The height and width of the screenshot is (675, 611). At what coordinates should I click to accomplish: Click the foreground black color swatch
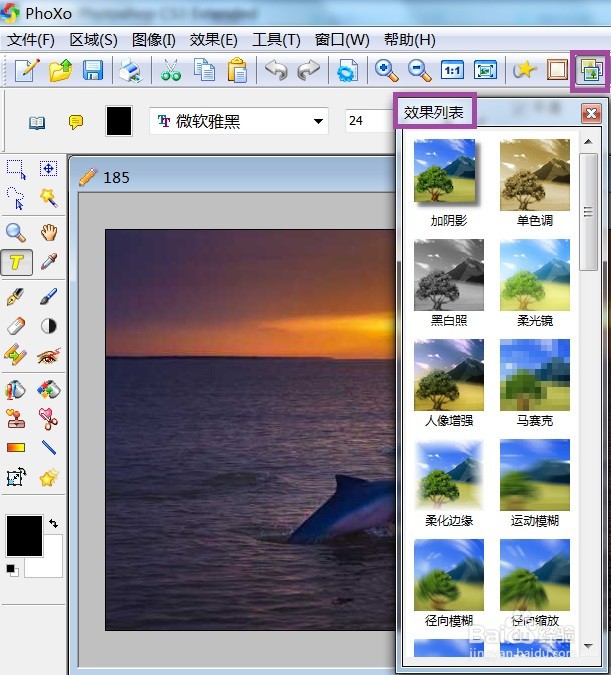click(25, 536)
